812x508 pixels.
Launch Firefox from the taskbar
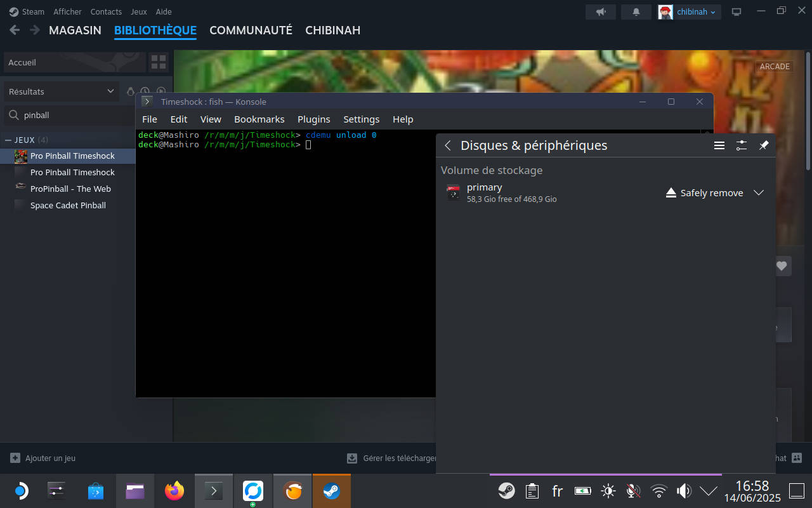tap(174, 491)
